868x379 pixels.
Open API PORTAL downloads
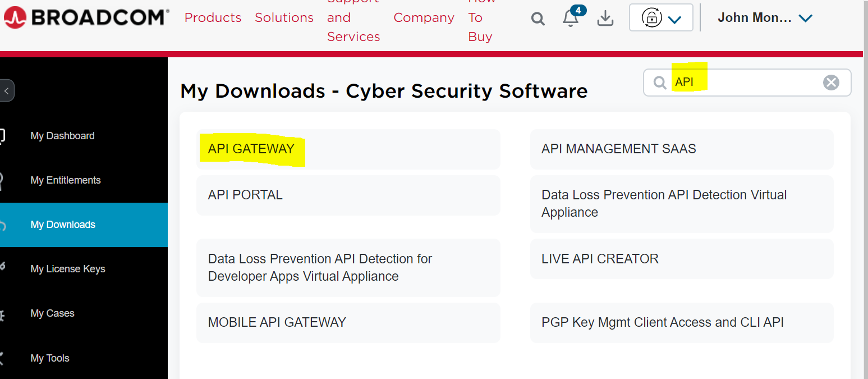[245, 195]
